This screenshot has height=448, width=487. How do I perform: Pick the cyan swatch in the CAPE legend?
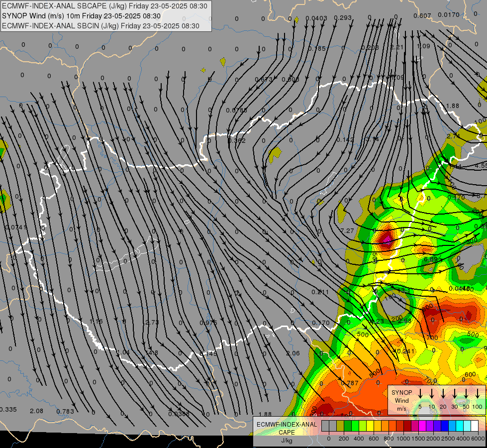[459, 426]
